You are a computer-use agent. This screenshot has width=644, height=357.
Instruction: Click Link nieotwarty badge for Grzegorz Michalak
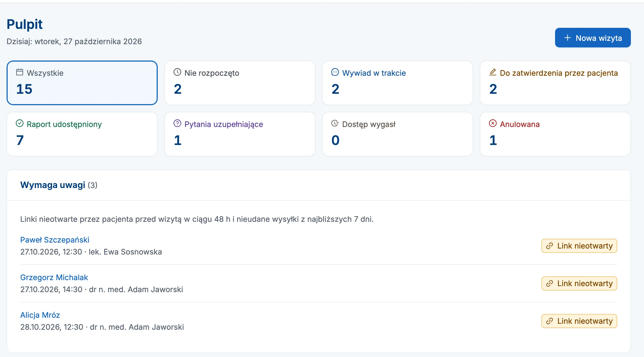pos(579,283)
